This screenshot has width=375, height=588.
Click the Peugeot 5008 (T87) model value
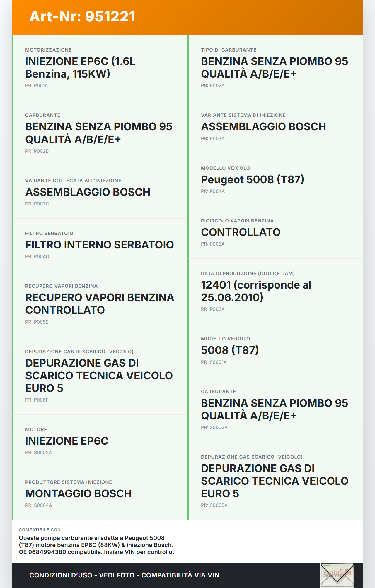252,179
